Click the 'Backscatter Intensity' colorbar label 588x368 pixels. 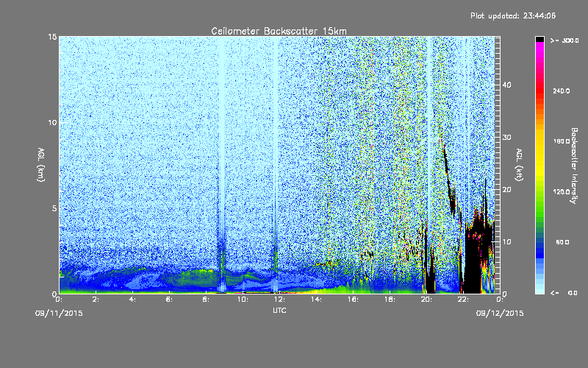[574, 166]
